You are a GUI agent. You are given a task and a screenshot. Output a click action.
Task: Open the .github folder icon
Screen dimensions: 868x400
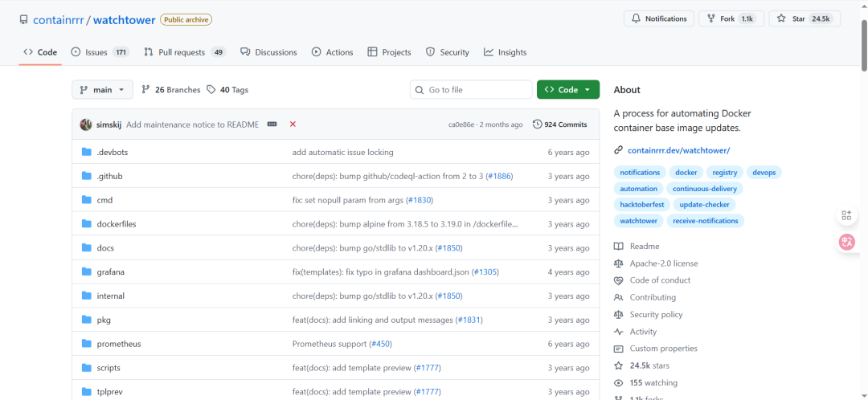[86, 176]
